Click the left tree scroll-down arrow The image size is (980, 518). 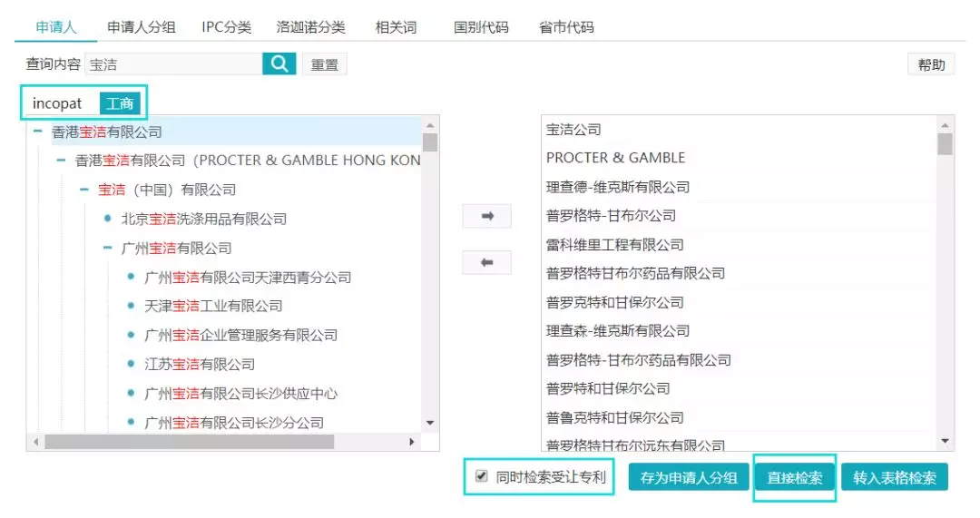coord(430,423)
